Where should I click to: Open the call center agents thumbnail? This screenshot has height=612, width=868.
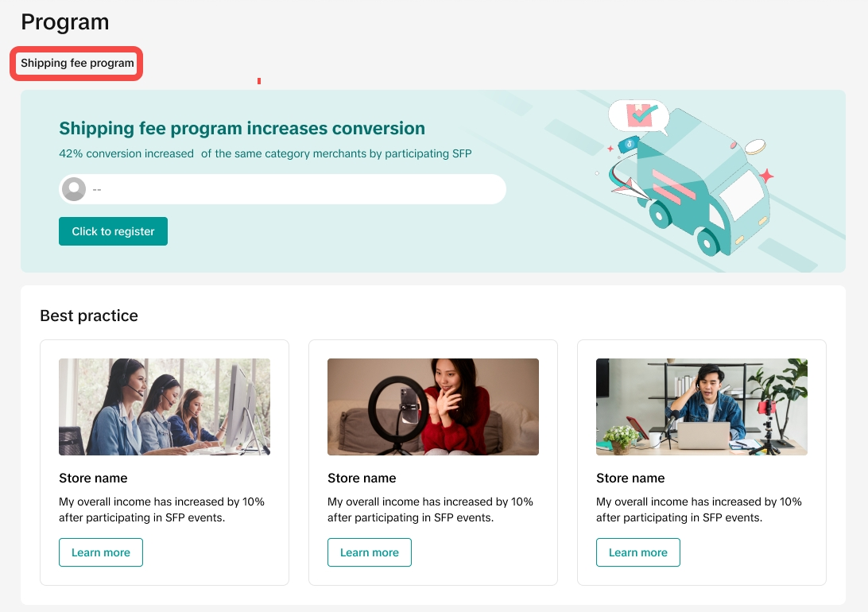point(165,407)
